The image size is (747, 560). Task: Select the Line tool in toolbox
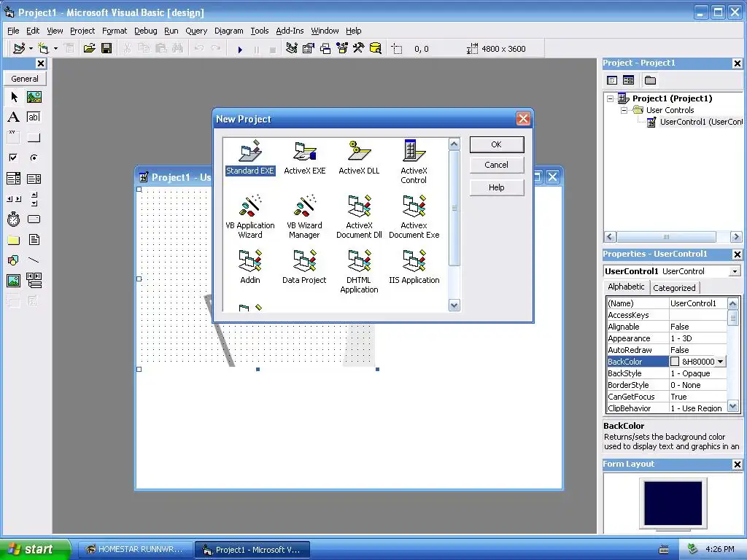(x=34, y=260)
